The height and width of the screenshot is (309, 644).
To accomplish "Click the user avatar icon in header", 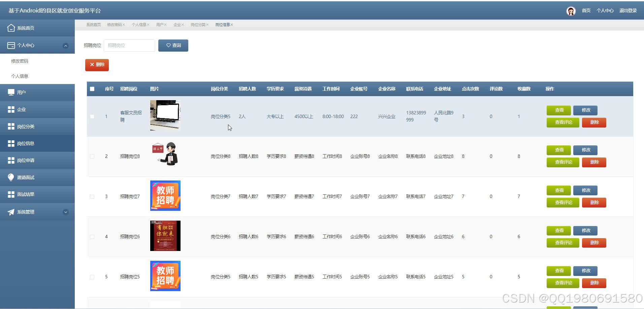I will click(x=571, y=11).
